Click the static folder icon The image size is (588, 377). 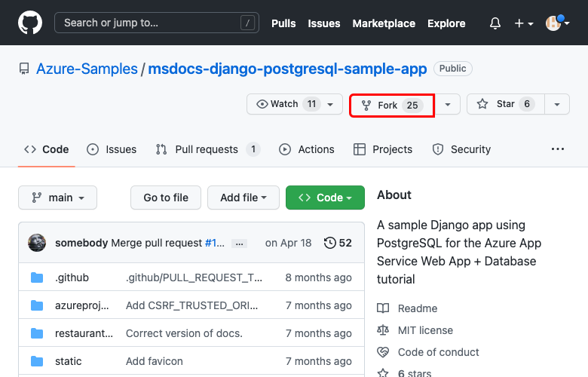(x=37, y=361)
